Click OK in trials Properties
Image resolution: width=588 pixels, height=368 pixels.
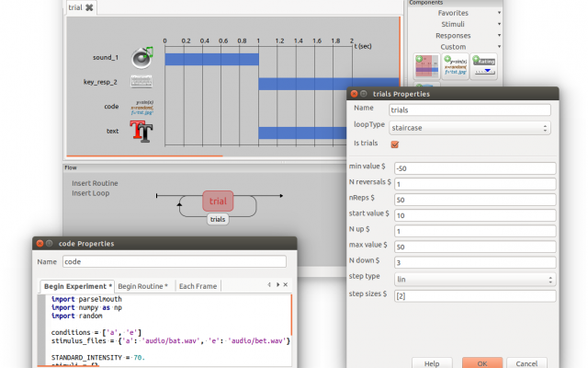click(x=482, y=363)
